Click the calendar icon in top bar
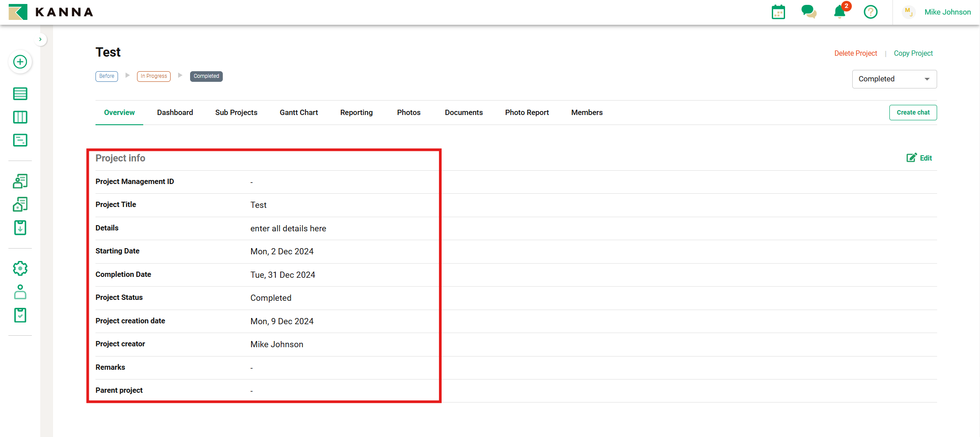Viewport: 980px width, 437px height. pyautogui.click(x=778, y=12)
